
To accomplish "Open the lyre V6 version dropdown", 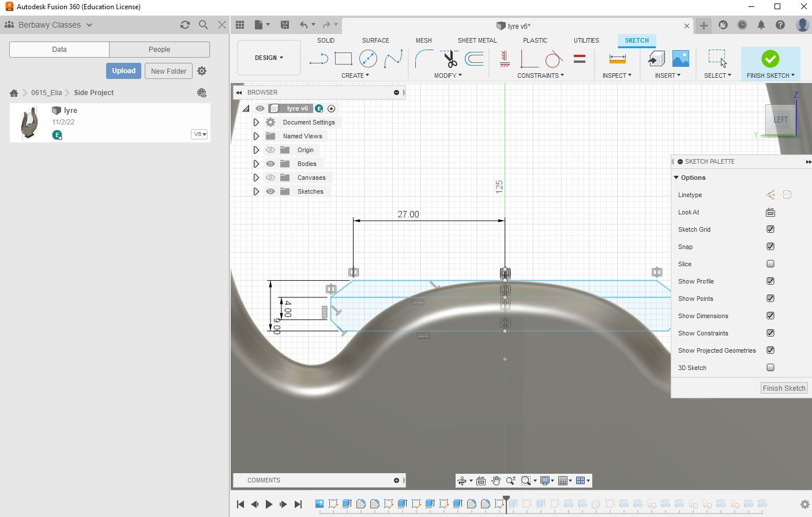I will click(200, 134).
